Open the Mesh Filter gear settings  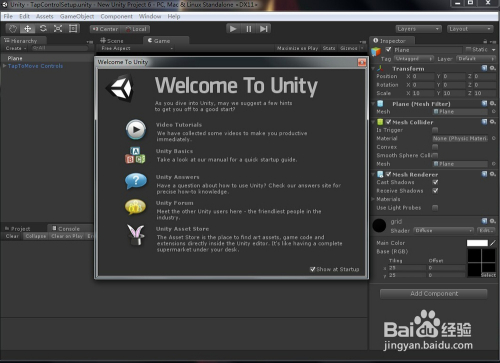point(492,104)
